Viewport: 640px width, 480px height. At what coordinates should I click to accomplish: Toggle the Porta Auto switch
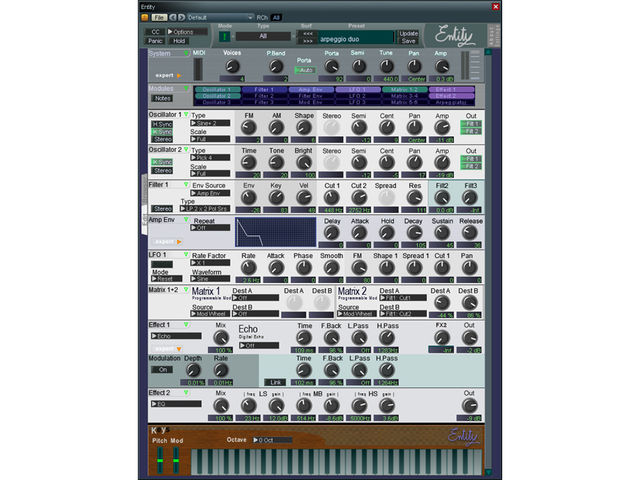point(305,70)
